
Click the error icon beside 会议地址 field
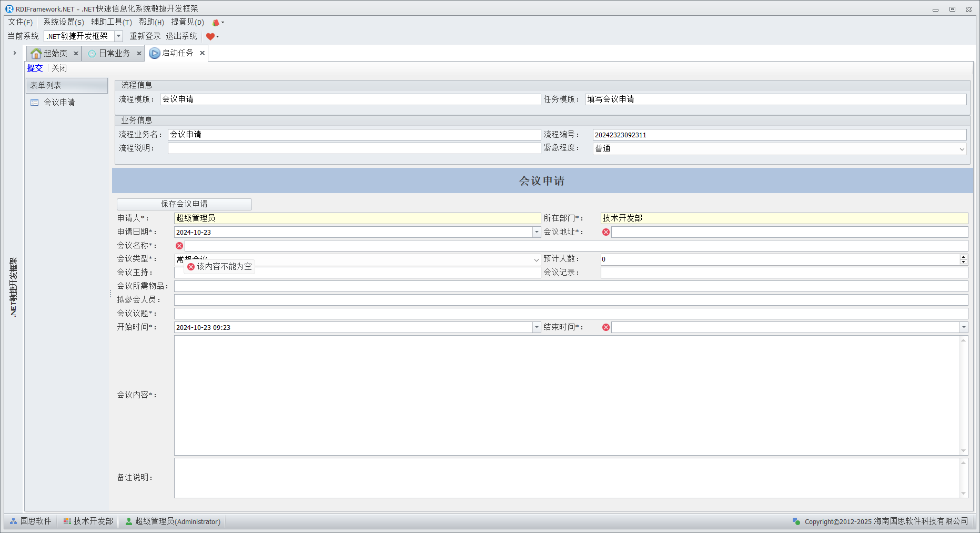(x=606, y=232)
